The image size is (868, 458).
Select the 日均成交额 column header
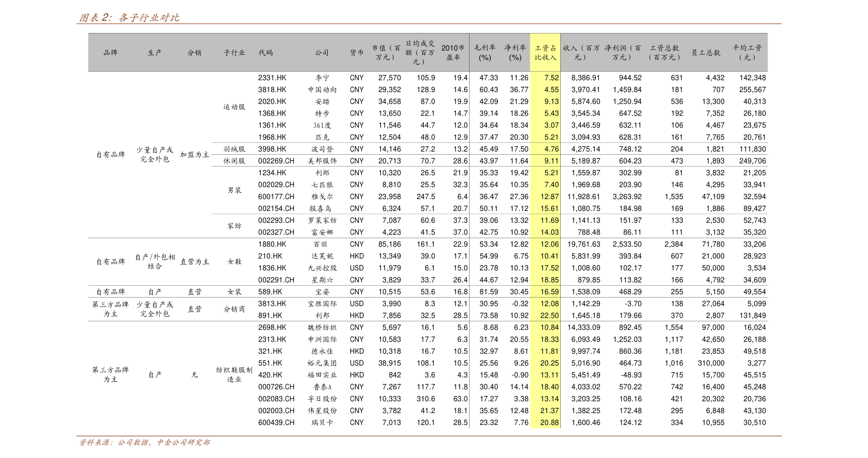click(420, 53)
